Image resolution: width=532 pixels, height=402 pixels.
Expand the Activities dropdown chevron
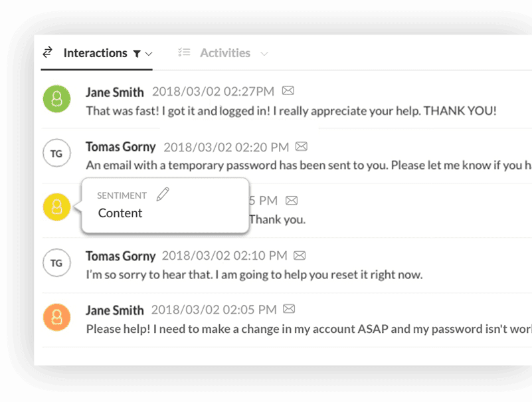264,54
